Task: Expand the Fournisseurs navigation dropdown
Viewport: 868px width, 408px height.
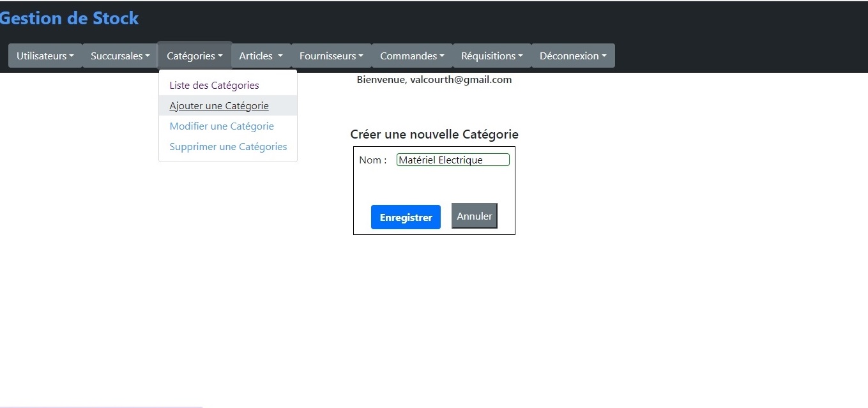Action: [x=331, y=56]
